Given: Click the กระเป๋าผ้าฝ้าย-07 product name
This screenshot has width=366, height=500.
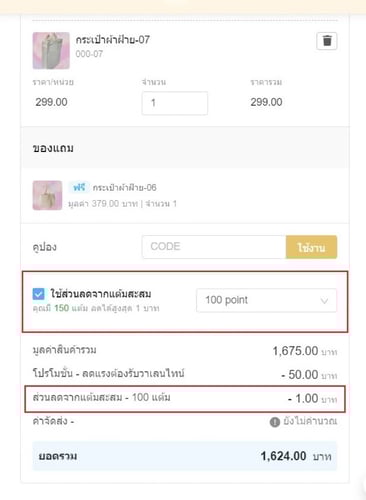Looking at the screenshot, I should coord(113,40).
